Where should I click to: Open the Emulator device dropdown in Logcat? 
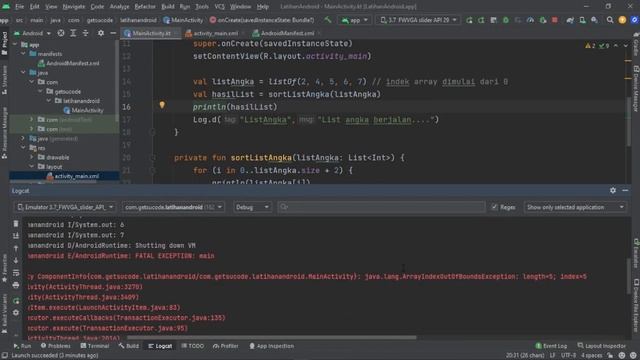pos(65,207)
